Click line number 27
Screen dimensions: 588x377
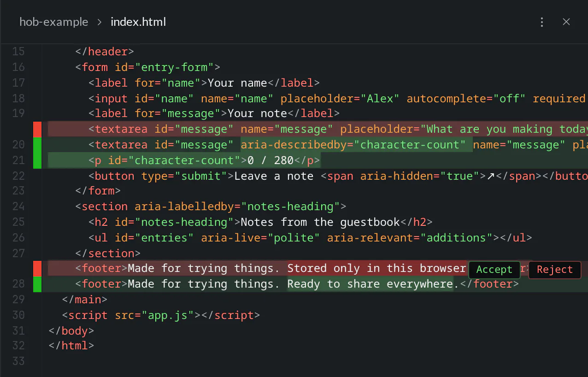(x=18, y=253)
